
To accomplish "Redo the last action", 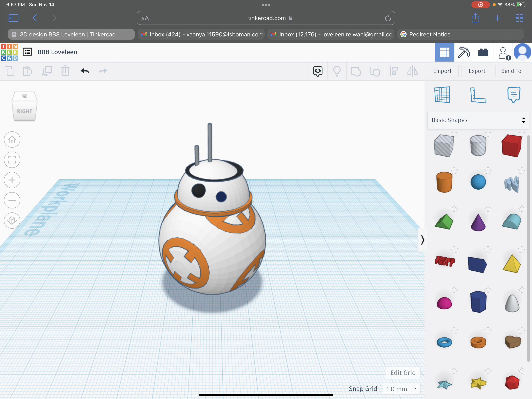I will [x=103, y=71].
